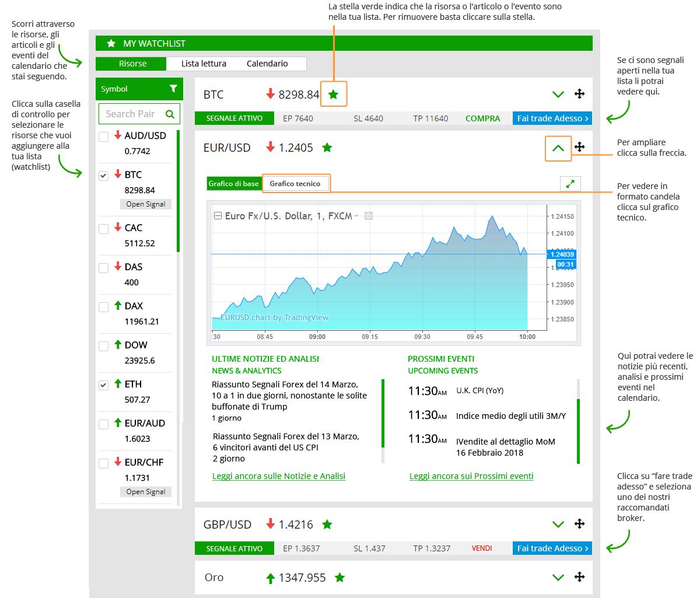
Task: Check the AUD/USD checkbox
Action: click(104, 137)
